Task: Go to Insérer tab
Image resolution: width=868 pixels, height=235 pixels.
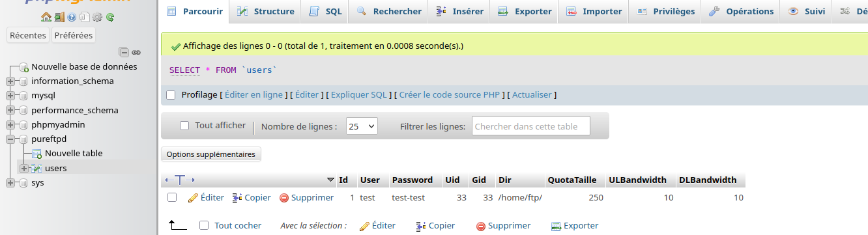Action: tap(459, 12)
